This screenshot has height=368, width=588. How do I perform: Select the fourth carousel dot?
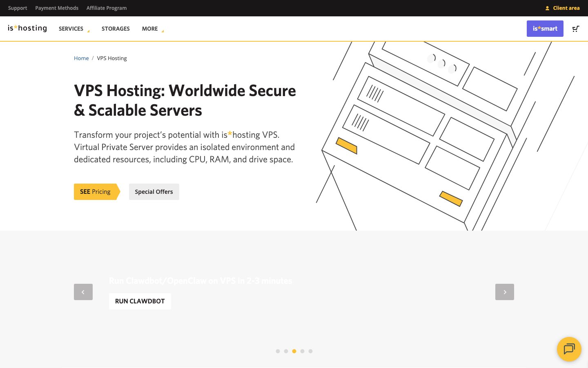(302, 351)
